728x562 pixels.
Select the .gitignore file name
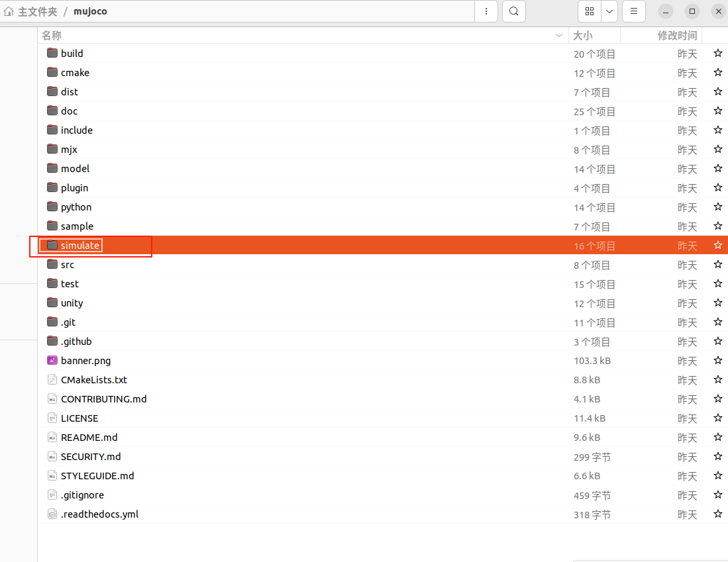point(82,495)
